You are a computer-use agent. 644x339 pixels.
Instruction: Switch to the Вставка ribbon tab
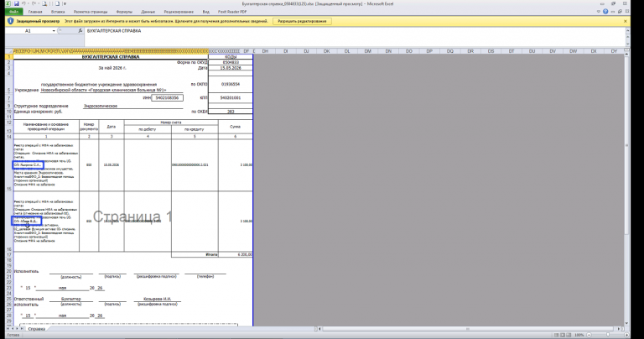[x=58, y=12]
